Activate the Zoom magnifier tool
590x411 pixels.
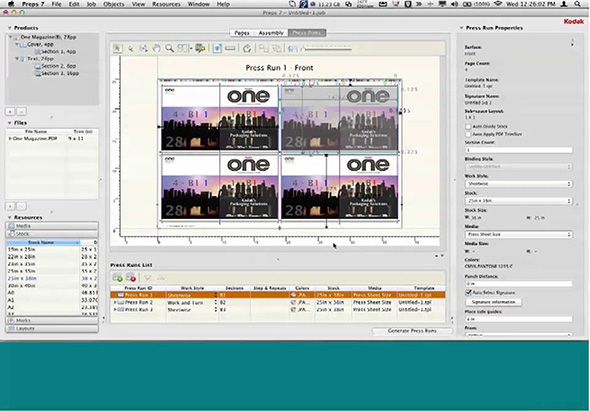(169, 48)
